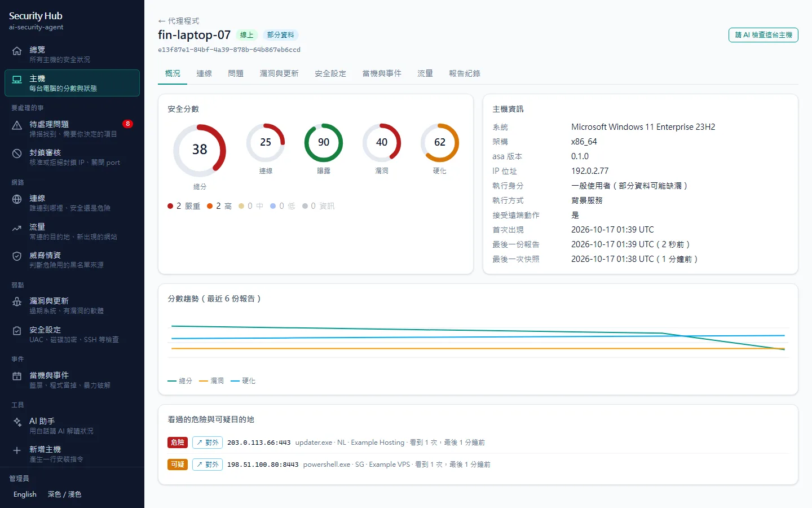The height and width of the screenshot is (508, 812).
Task: Click the 請 AI 檢查這台主機 button
Action: (764, 35)
